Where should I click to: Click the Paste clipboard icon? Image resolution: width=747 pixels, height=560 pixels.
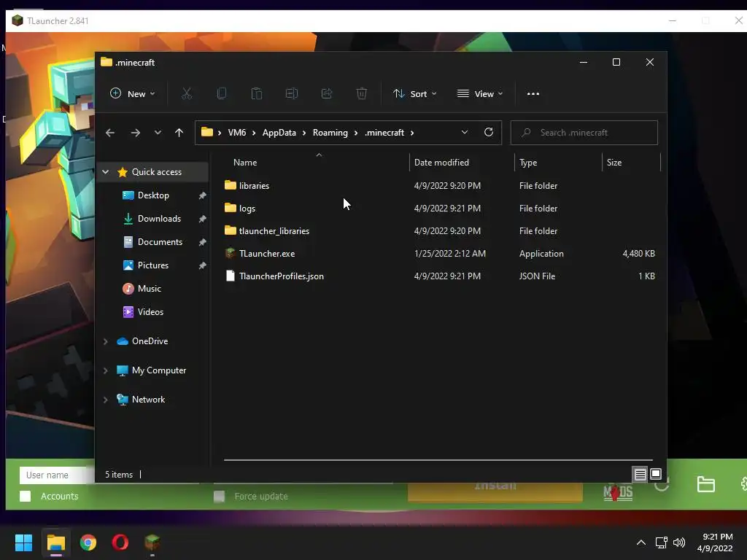coord(256,94)
